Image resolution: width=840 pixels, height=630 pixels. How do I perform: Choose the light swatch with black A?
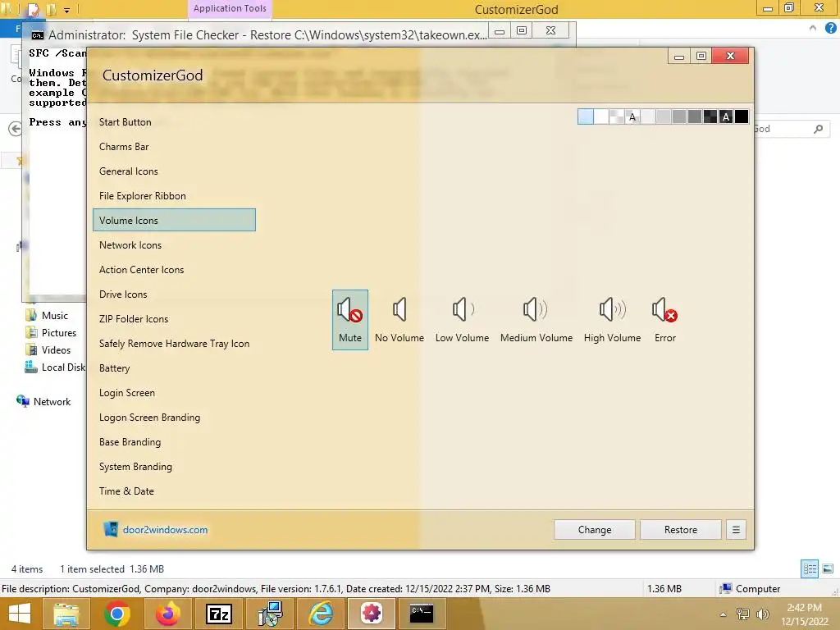click(632, 116)
